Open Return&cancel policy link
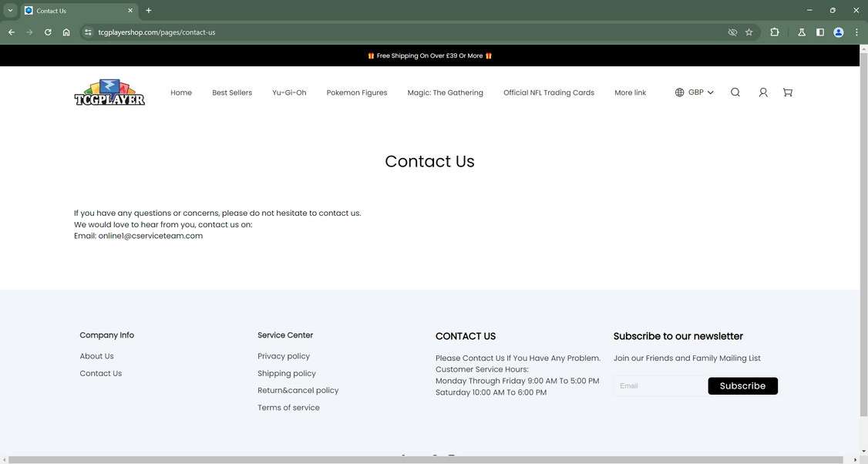The height and width of the screenshot is (464, 868). (298, 390)
